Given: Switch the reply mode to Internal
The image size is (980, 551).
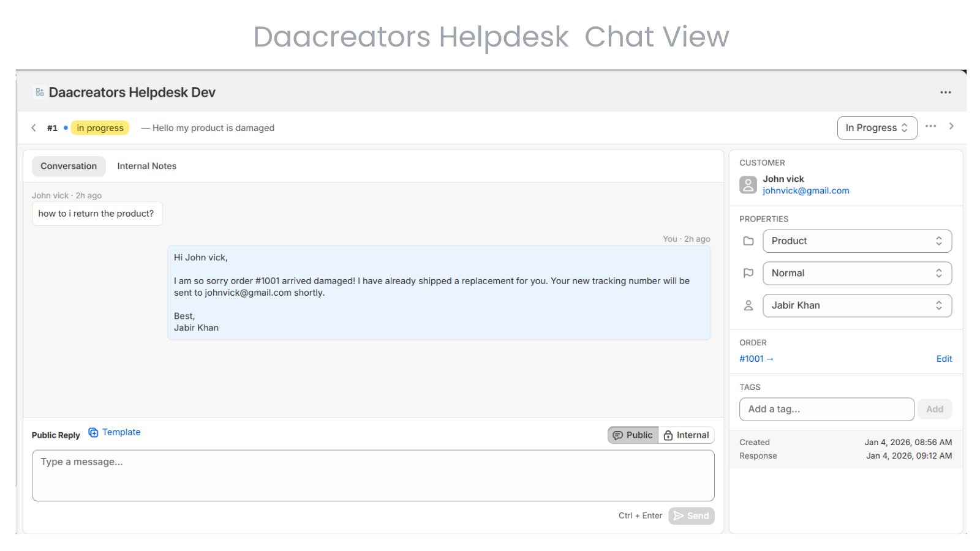Looking at the screenshot, I should 686,435.
